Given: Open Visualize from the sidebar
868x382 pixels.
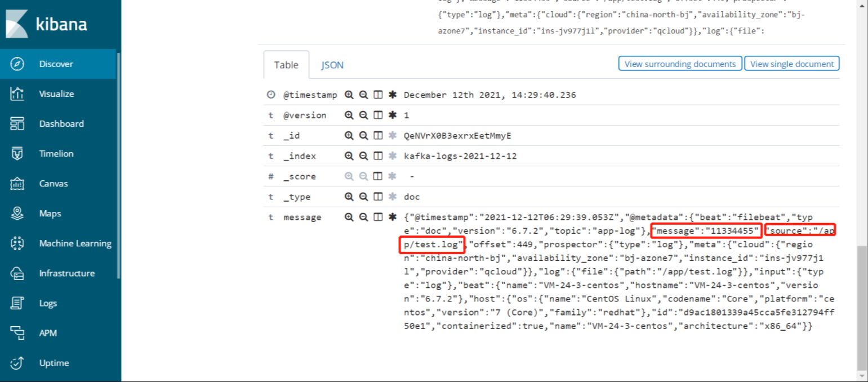Looking at the screenshot, I should pyautogui.click(x=58, y=94).
